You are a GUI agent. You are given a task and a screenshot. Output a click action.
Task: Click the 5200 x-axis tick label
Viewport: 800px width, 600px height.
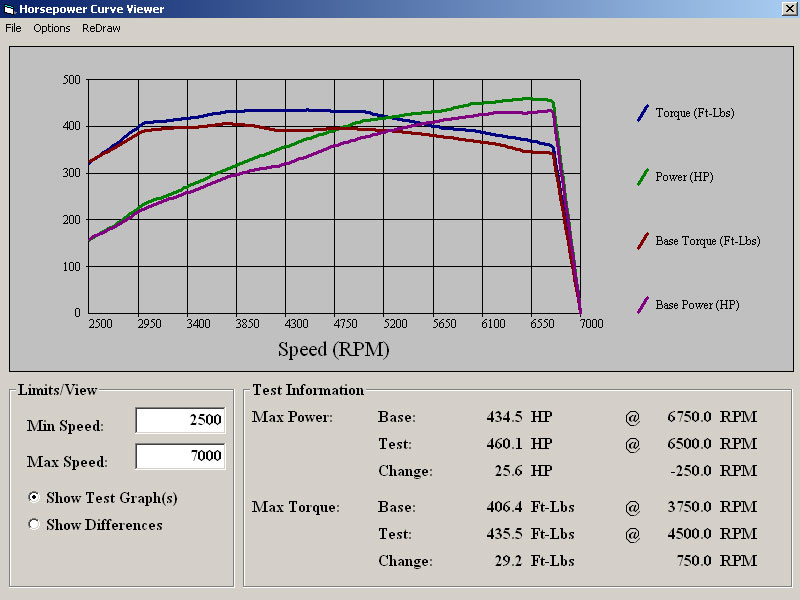pyautogui.click(x=395, y=323)
